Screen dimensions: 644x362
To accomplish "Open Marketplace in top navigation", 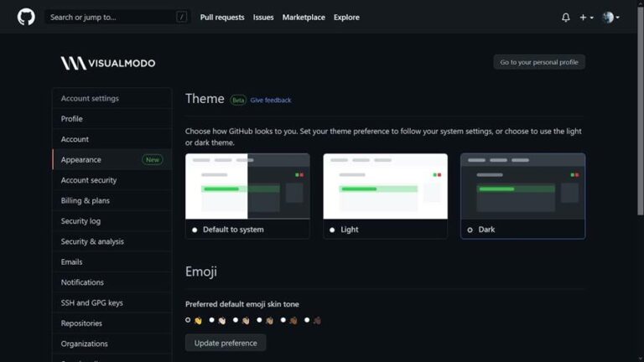I will 304,18.
